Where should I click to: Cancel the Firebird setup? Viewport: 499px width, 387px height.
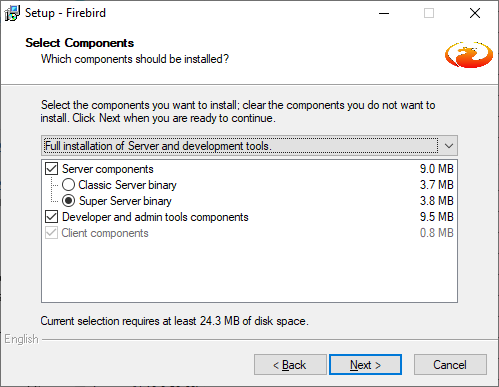click(x=450, y=365)
